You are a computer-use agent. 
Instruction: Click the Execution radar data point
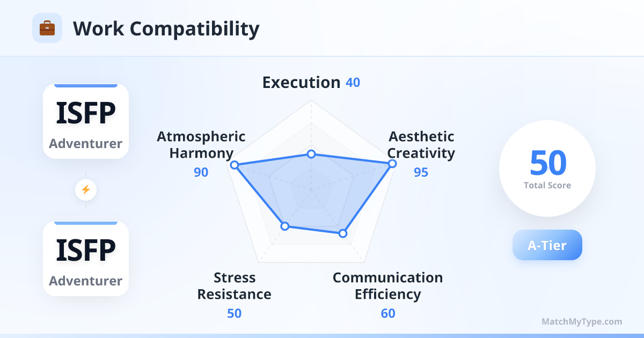tap(311, 155)
